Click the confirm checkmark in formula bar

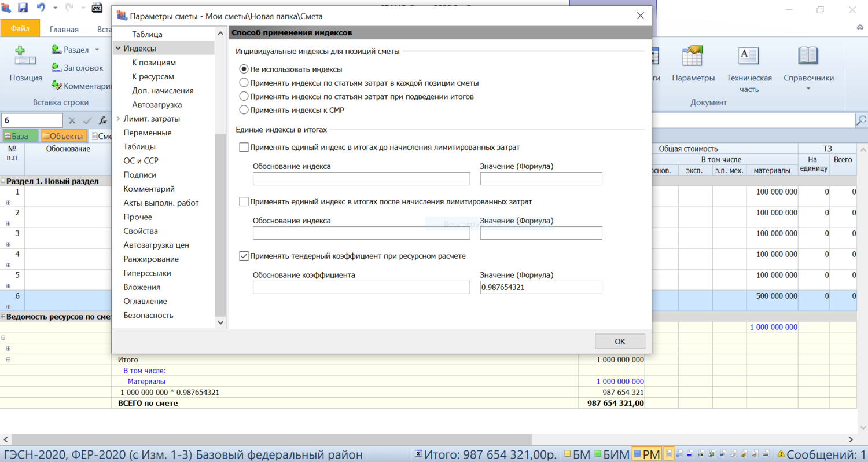point(87,120)
